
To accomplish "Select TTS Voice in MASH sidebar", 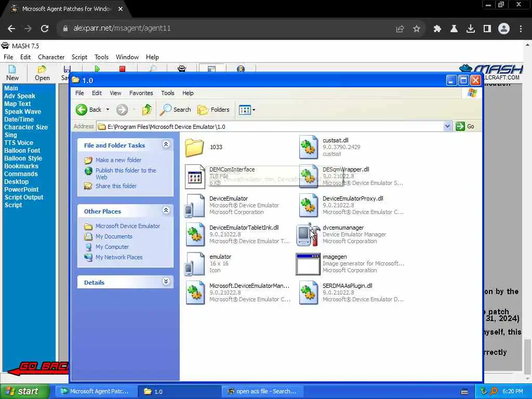I will [x=19, y=143].
